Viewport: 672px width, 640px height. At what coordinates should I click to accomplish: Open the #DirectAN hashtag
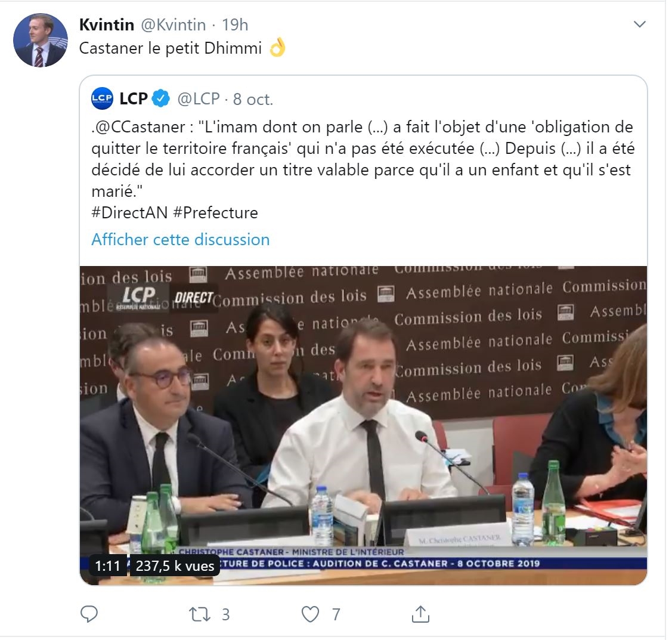(x=129, y=212)
